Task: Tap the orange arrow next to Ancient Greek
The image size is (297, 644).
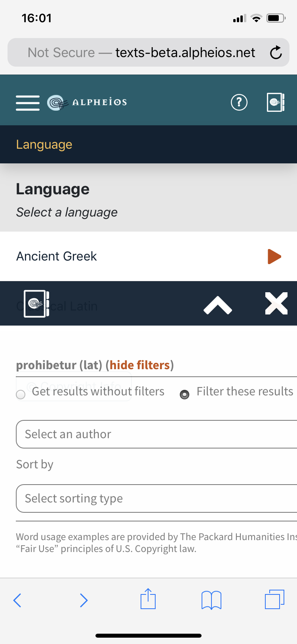Action: (x=274, y=257)
